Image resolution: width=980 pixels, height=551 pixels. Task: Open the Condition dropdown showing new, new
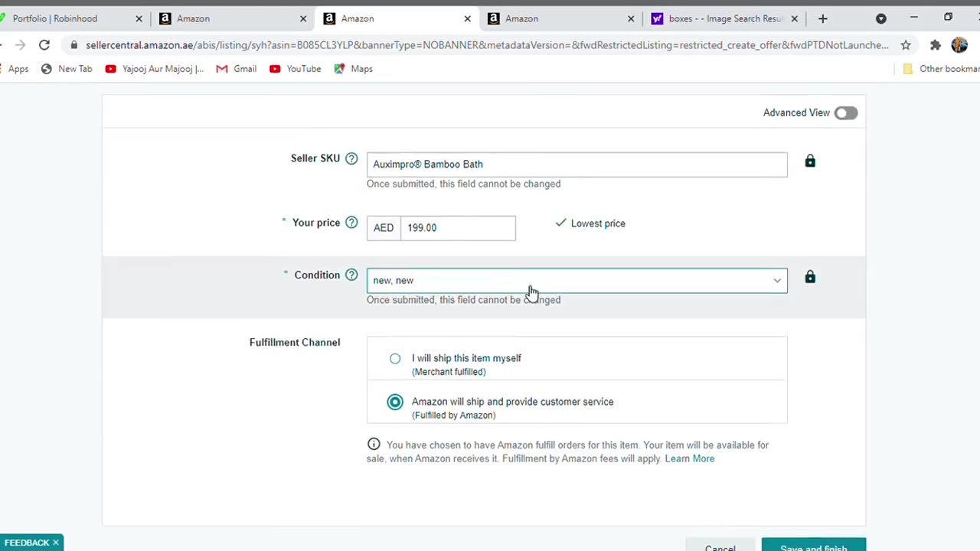point(577,280)
